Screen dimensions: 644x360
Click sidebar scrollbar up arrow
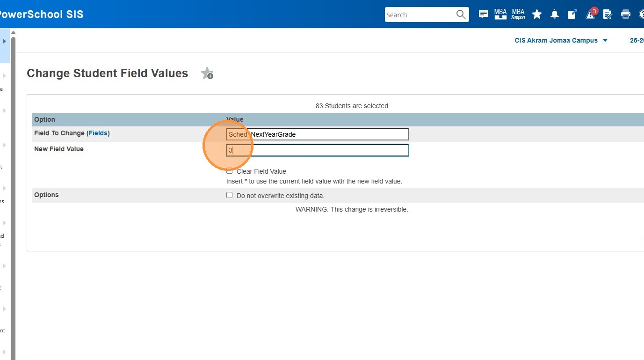click(x=13, y=33)
